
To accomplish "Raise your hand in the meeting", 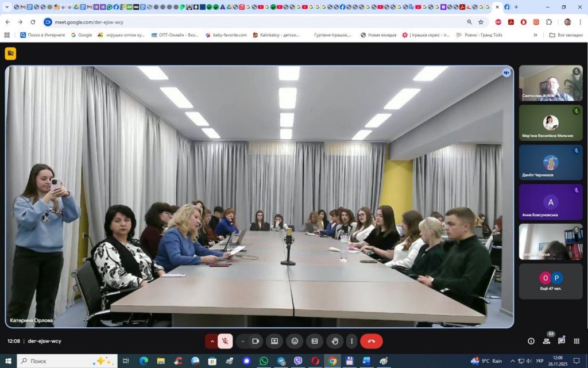I will [x=335, y=341].
